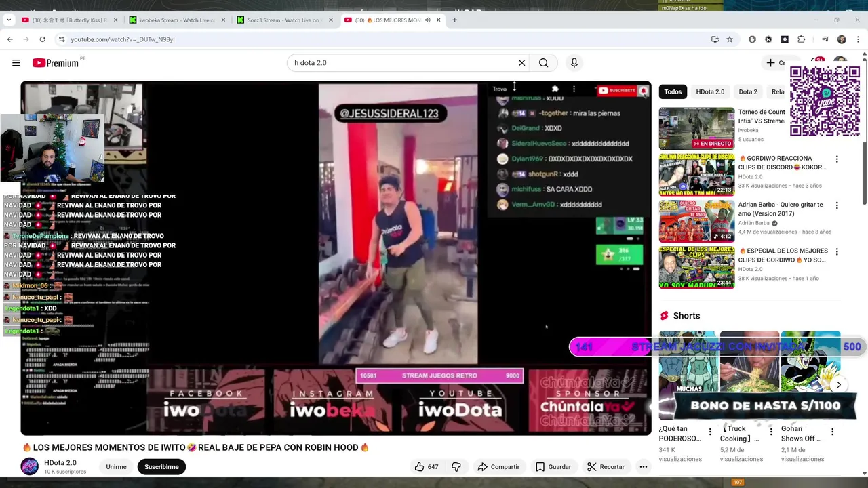This screenshot has height=488, width=868.
Task: Click the browser address bar URL
Action: click(x=123, y=39)
